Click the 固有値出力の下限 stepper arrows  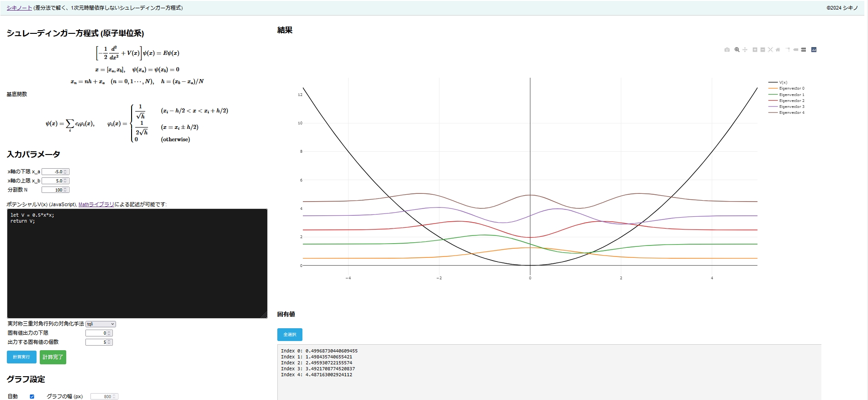coord(109,333)
